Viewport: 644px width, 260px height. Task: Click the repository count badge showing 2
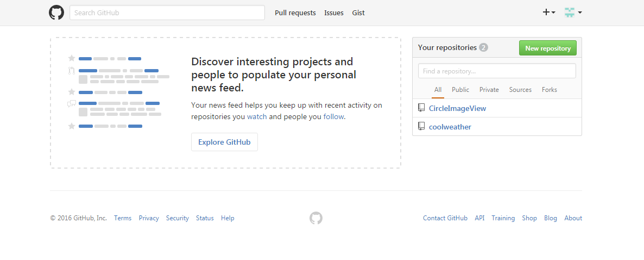point(483,48)
